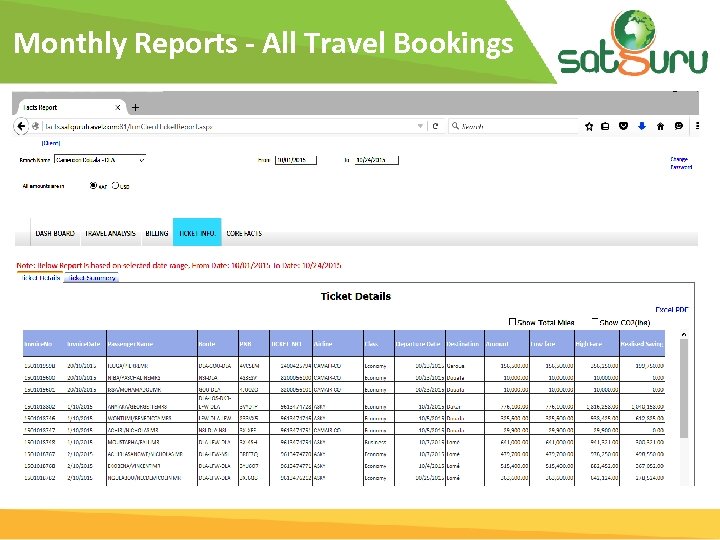Click the Ticket Details heading
The image size is (720, 540).
click(x=356, y=296)
